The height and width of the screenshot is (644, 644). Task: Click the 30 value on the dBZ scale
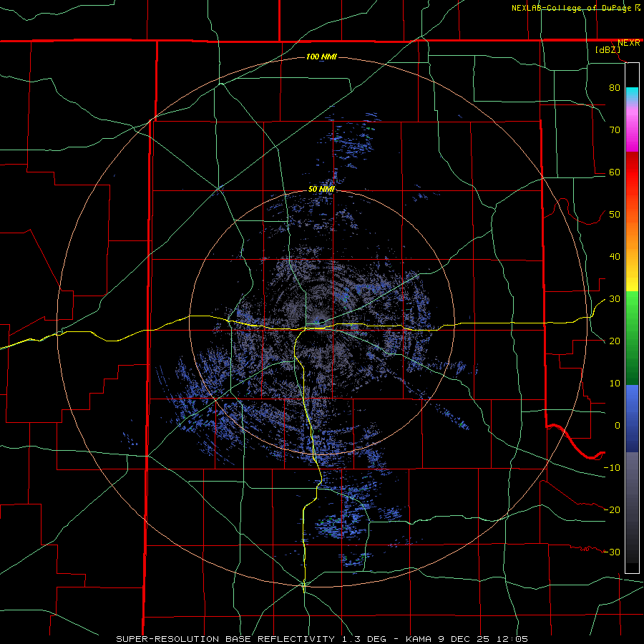click(x=615, y=299)
